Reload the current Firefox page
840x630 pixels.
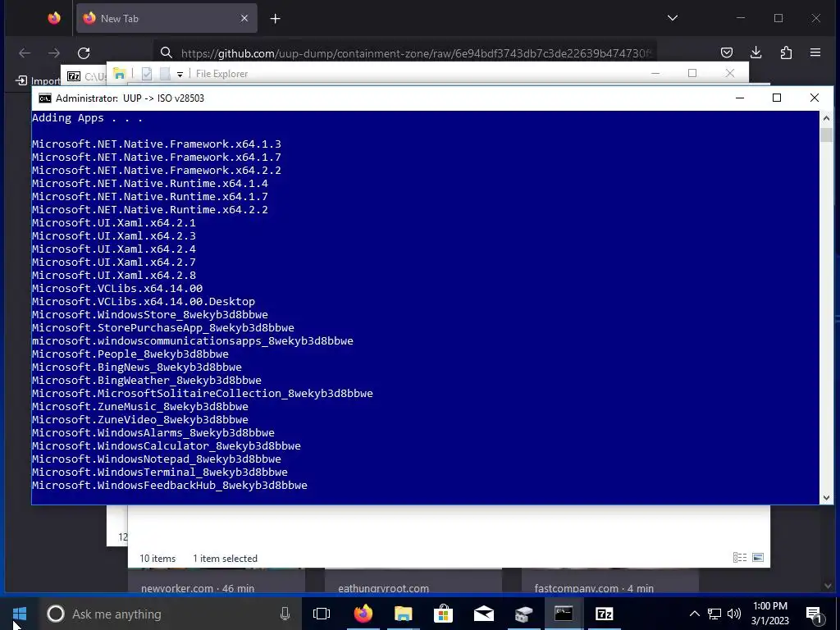tap(84, 52)
